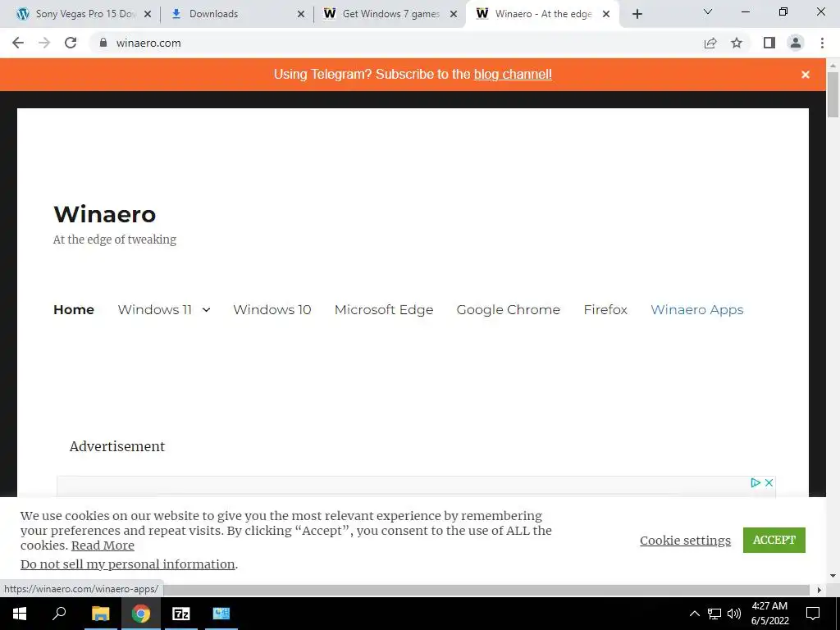
Task: Close the Downloads tab
Action: pyautogui.click(x=301, y=15)
